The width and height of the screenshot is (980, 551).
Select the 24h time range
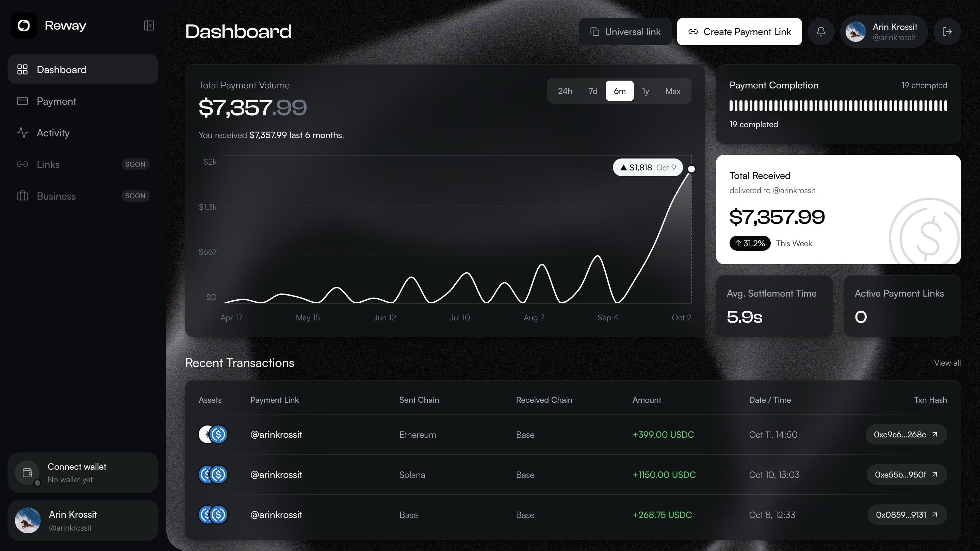(565, 91)
